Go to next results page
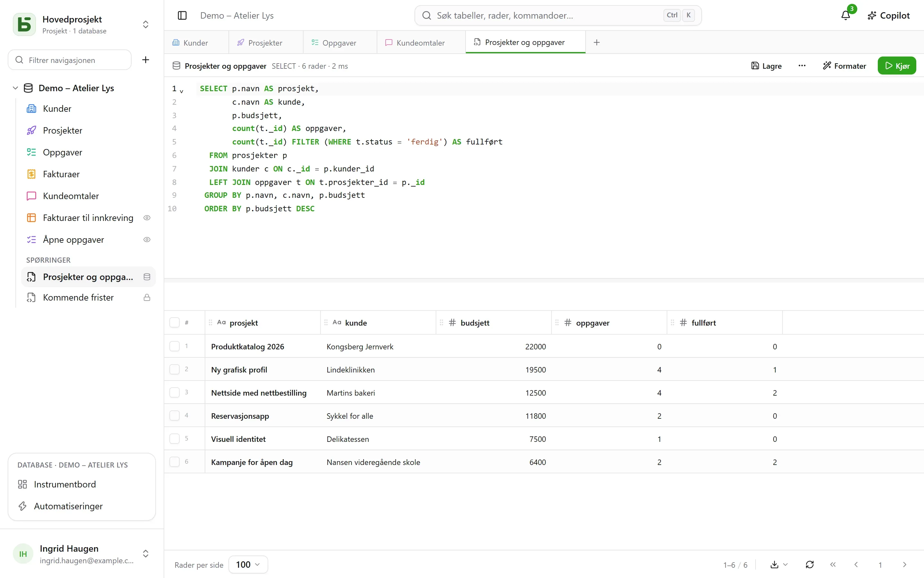The height and width of the screenshot is (578, 924). 904,565
